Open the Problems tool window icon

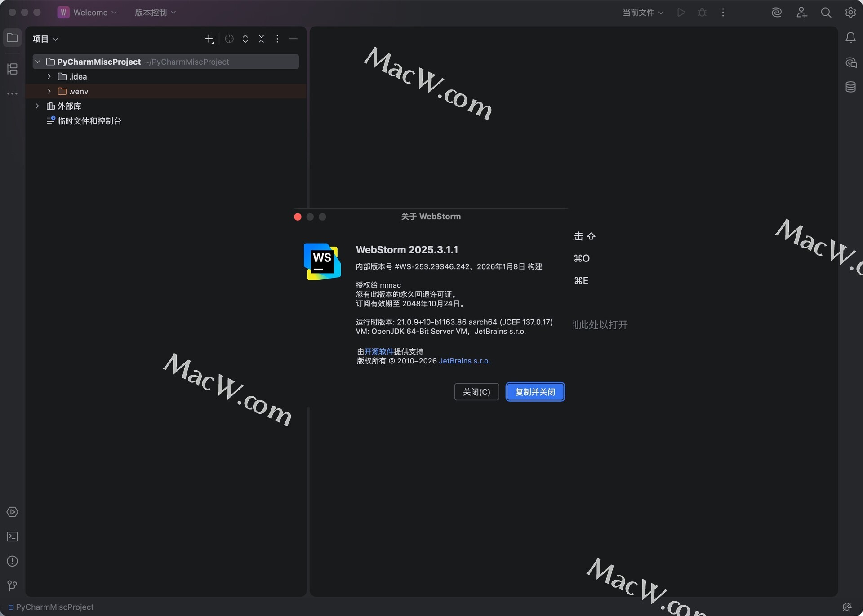[x=12, y=561]
